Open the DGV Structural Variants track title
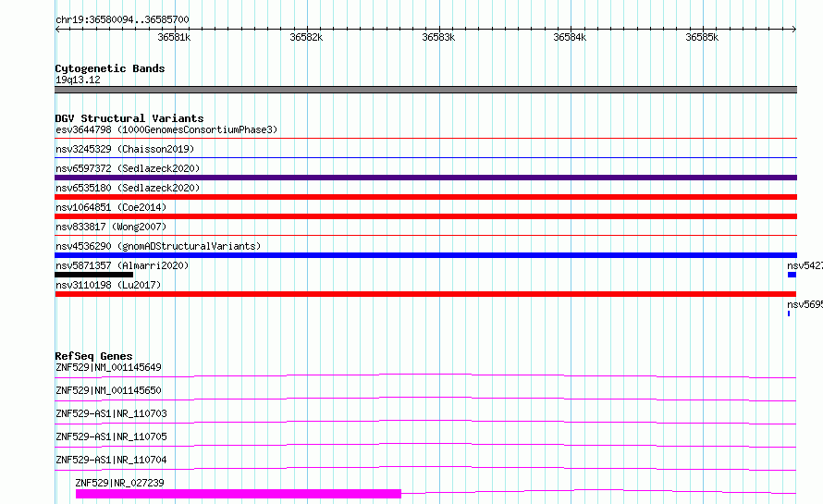 129,118
